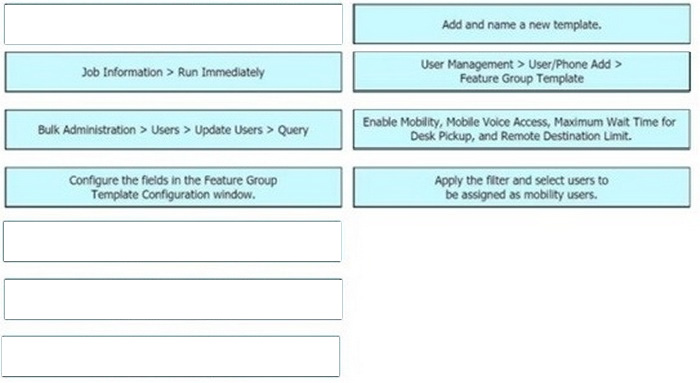
Task: Pick the 'User Management > User/Phone Add' box
Action: (521, 72)
